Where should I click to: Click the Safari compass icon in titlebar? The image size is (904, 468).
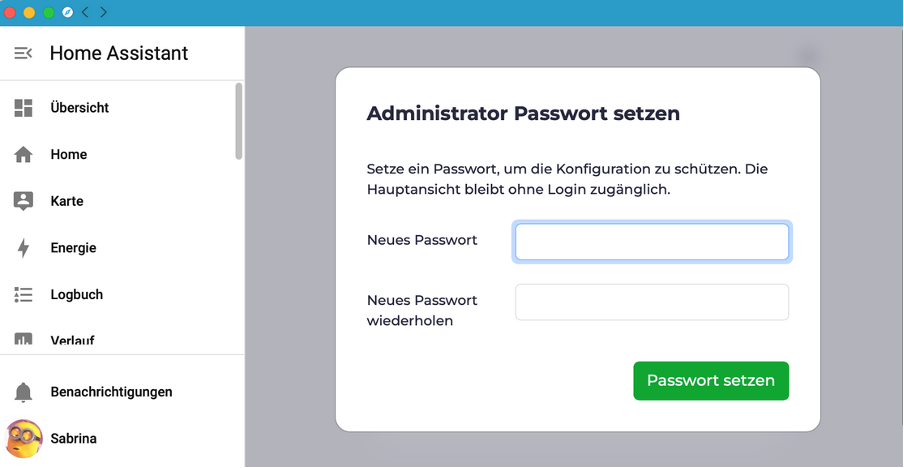coord(67,12)
